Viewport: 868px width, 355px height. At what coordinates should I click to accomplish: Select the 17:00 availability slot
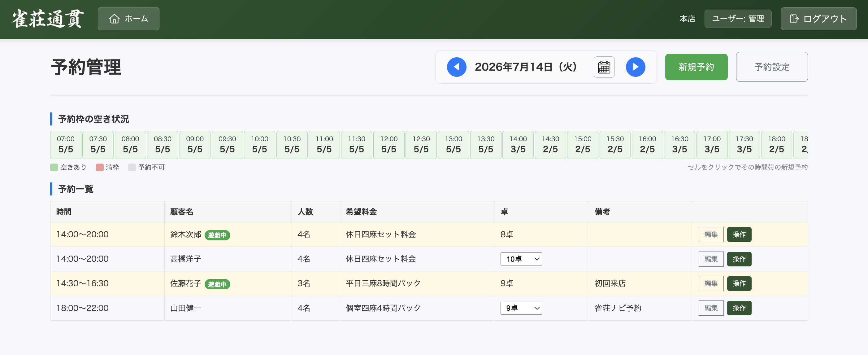point(712,145)
